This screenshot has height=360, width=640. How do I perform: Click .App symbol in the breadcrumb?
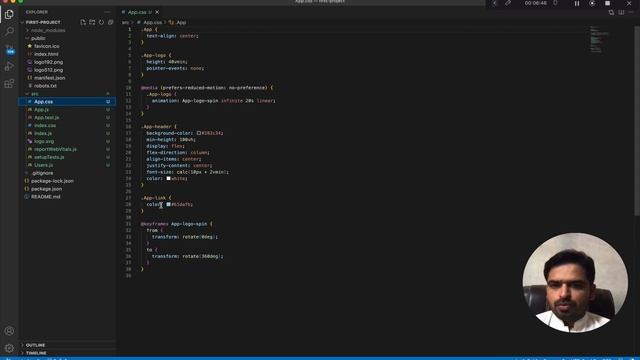(181, 22)
